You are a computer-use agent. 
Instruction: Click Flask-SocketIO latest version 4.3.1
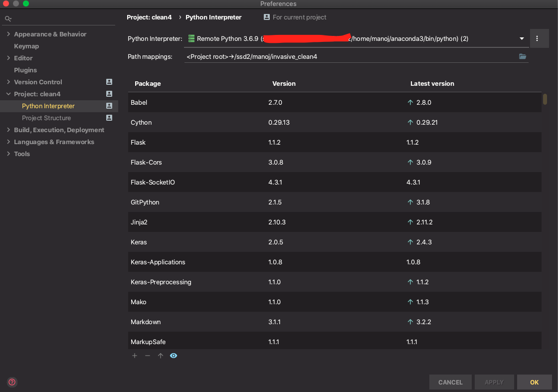coord(413,182)
